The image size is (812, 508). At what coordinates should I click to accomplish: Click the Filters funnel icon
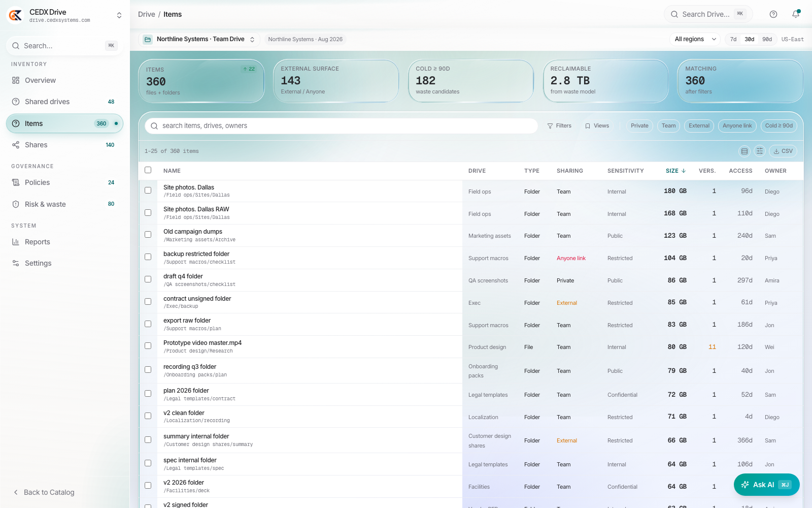coord(550,126)
